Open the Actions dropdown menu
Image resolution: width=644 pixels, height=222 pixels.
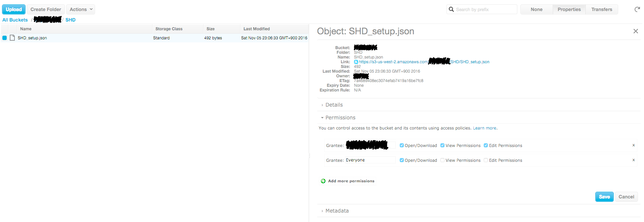81,9
